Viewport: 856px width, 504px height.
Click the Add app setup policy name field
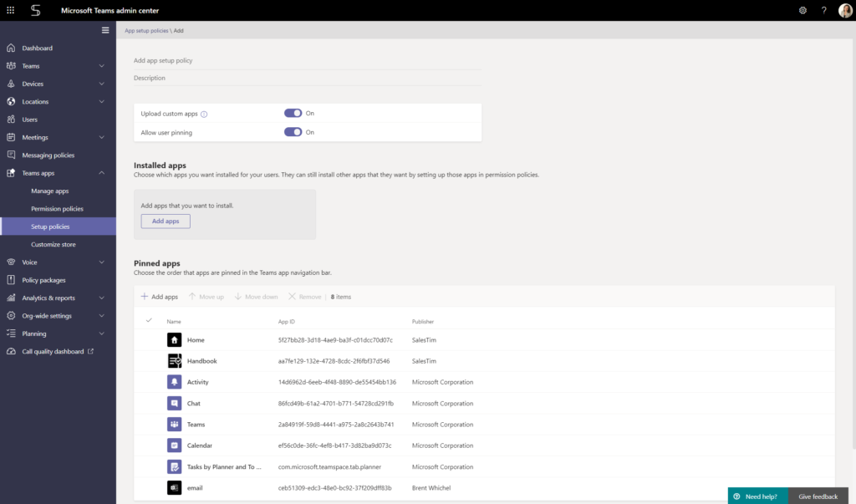(x=308, y=61)
